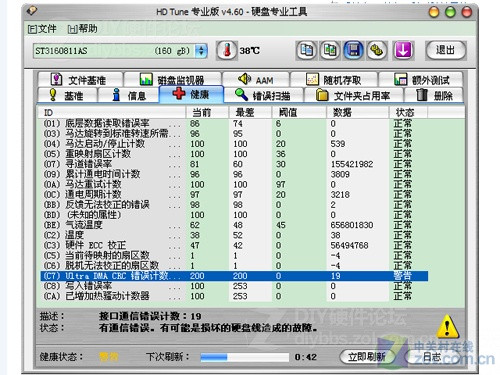Image resolution: width=500 pixels, height=375 pixels.
Task: Click data value 155421982
Action: (x=352, y=164)
